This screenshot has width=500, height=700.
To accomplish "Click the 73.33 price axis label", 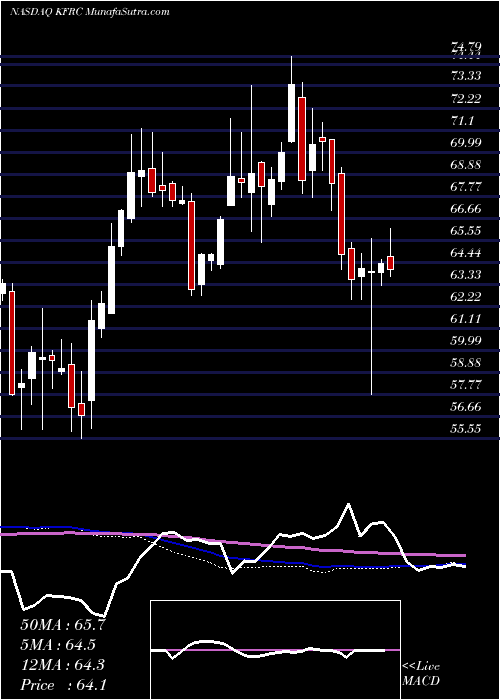I will [x=466, y=76].
